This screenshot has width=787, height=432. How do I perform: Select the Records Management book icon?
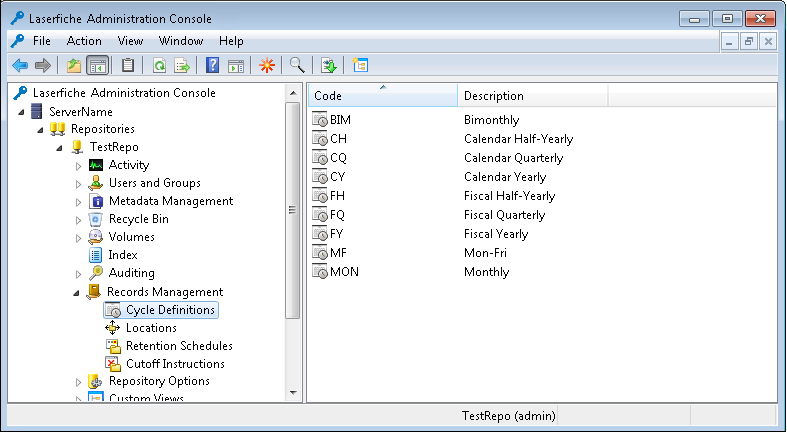pos(94,292)
